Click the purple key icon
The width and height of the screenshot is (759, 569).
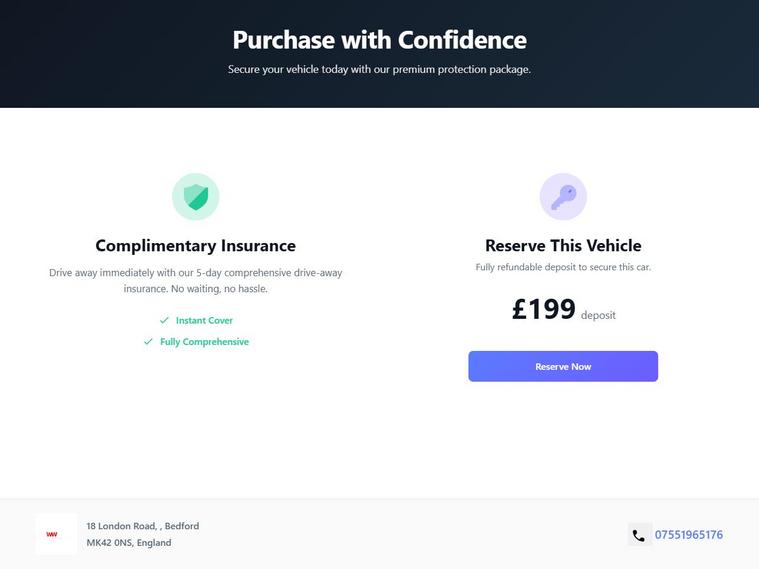coord(563,197)
